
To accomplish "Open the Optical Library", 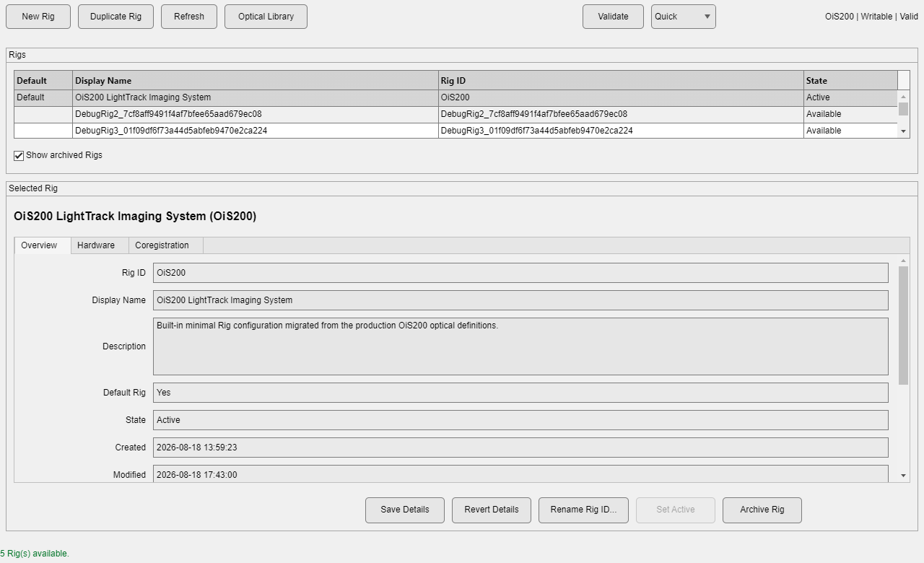I will (266, 17).
